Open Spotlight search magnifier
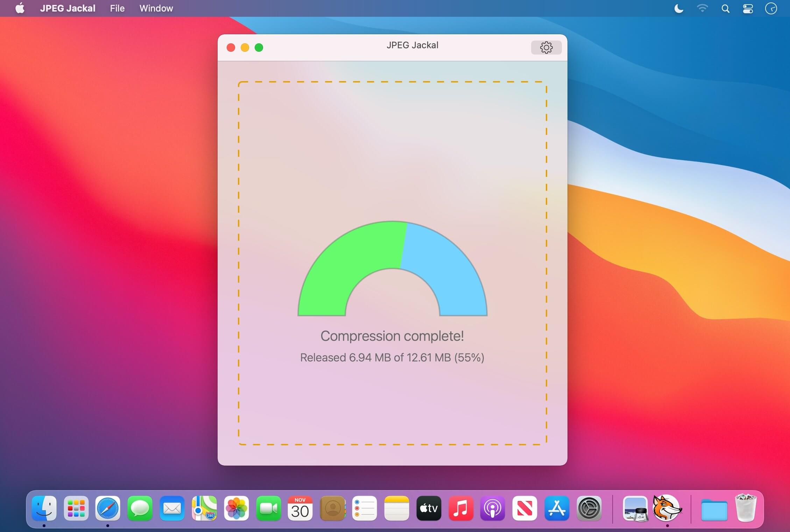Screen dimensions: 790x532 point(725,8)
